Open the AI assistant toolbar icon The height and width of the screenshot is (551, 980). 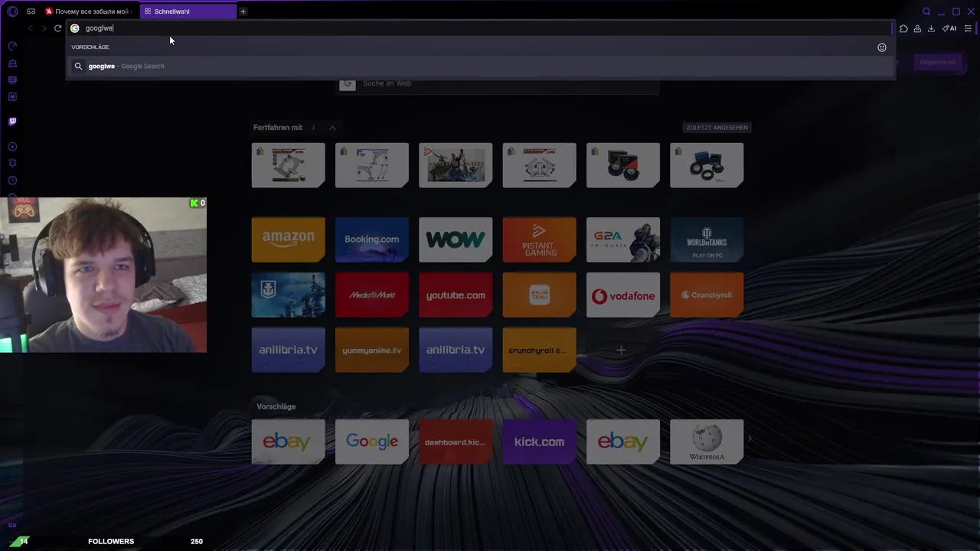949,28
